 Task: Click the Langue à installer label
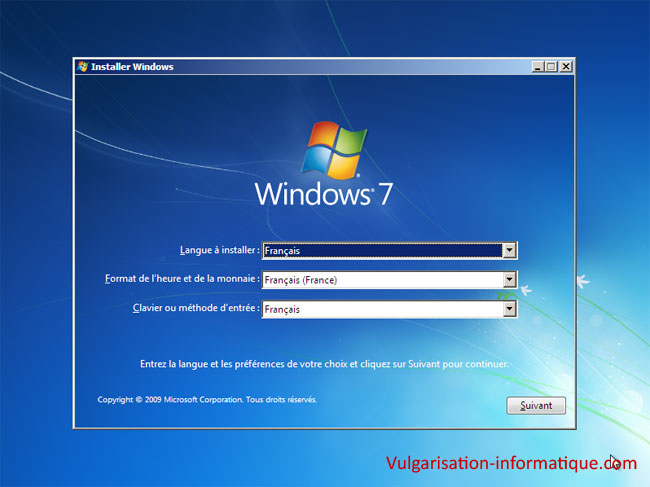tap(219, 251)
